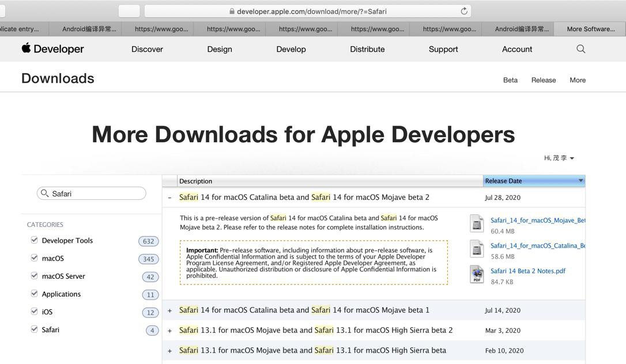Image resolution: width=626 pixels, height=364 pixels.
Task: Click the search field magnifier icon
Action: pos(45,194)
